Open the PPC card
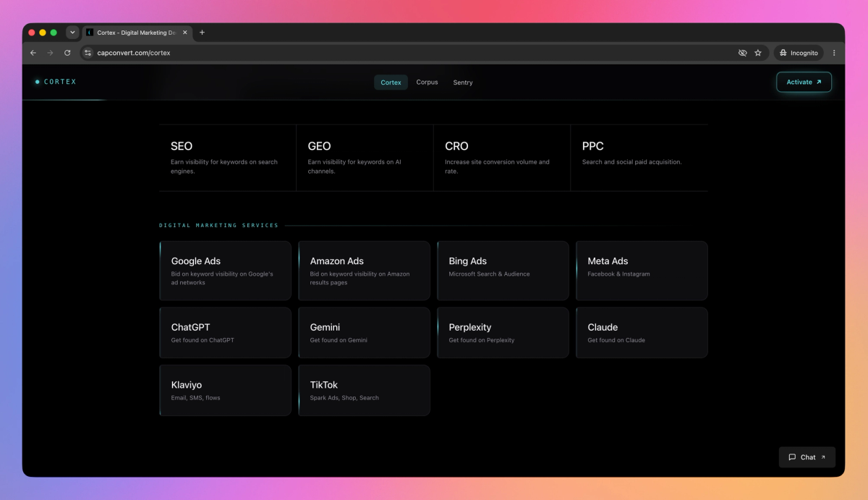Viewport: 868px width, 500px height. tap(639, 158)
